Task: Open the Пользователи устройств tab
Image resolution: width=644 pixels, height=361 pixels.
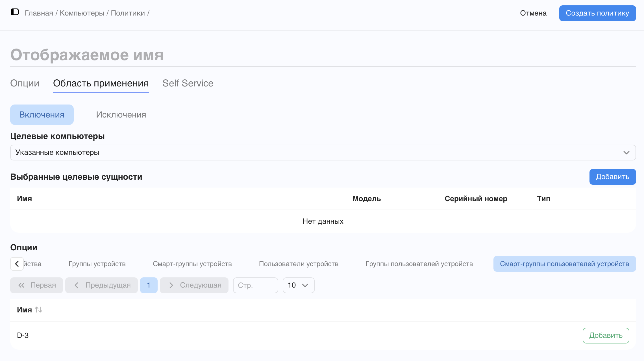Action: (299, 264)
